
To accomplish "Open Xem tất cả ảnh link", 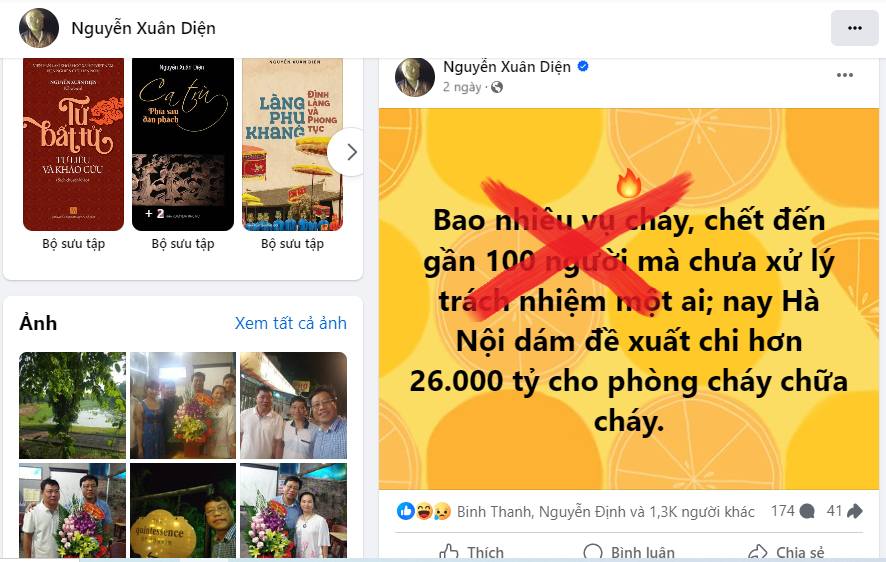I will point(290,323).
